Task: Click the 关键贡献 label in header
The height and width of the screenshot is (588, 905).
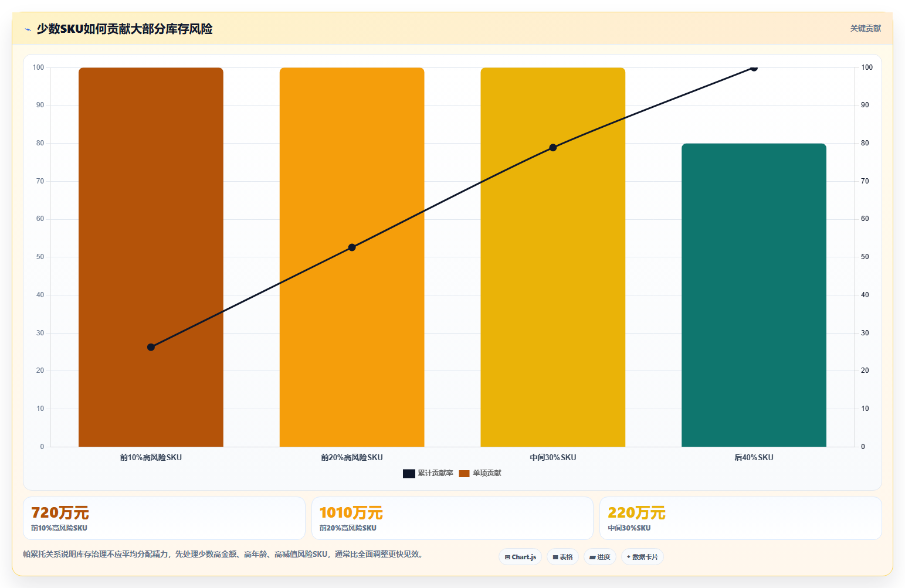Action: click(866, 28)
